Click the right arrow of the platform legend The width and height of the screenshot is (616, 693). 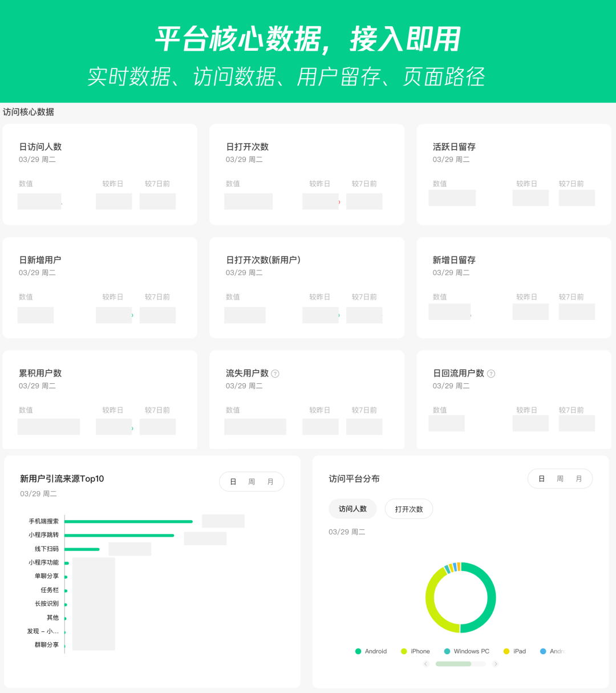496,664
